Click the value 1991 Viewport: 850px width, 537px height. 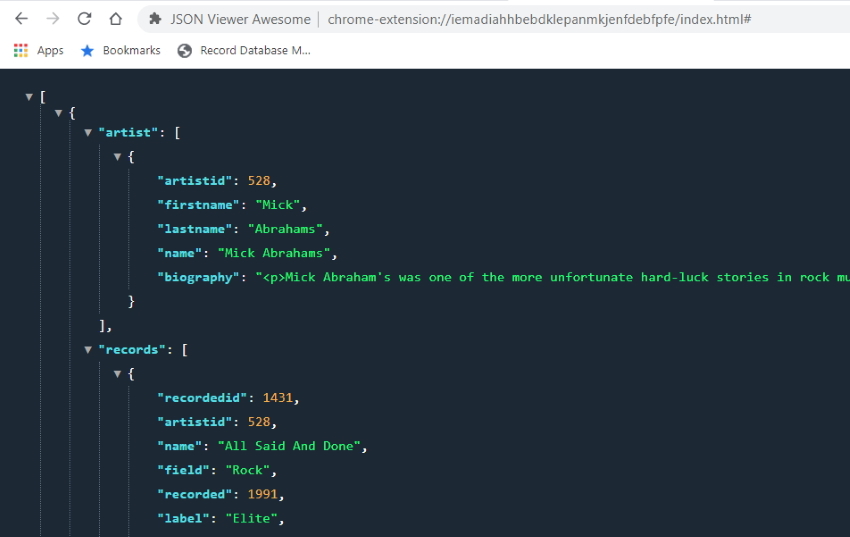click(263, 494)
